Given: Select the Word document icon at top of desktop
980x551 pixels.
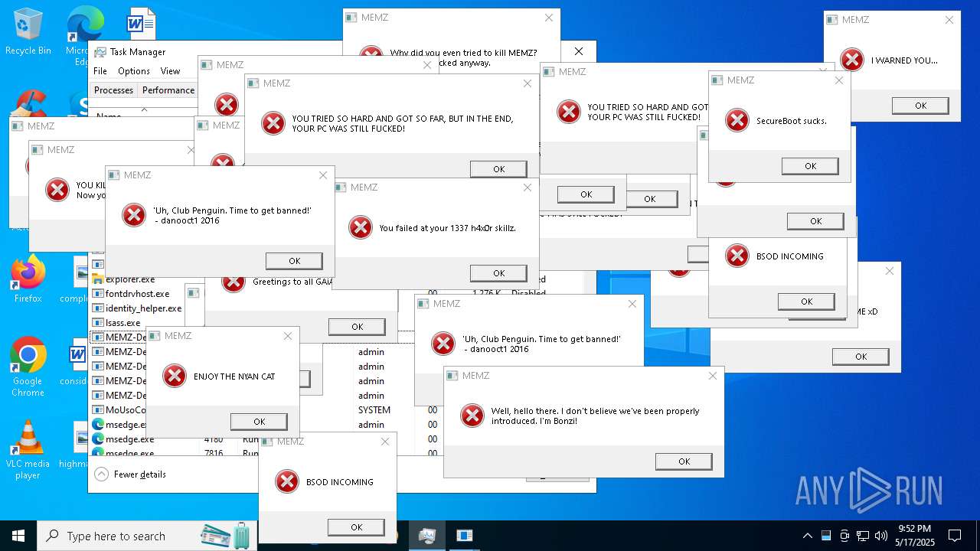Looking at the screenshot, I should [141, 24].
